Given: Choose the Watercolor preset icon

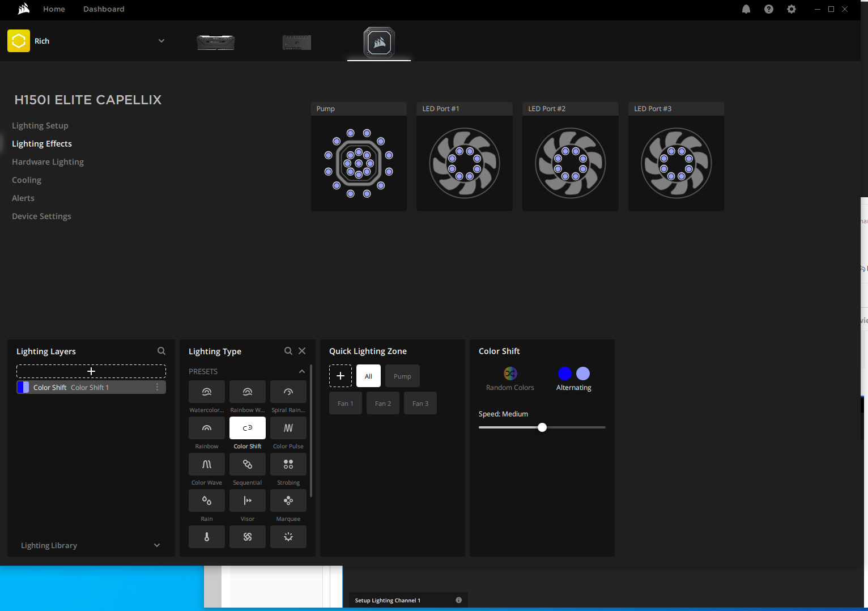Looking at the screenshot, I should (x=207, y=392).
